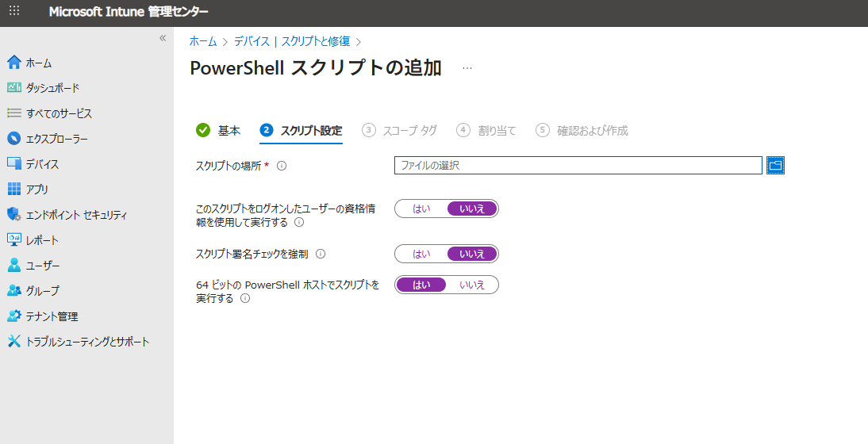This screenshot has height=444, width=868.
Task: Enable script signature check with はい
Action: click(421, 254)
